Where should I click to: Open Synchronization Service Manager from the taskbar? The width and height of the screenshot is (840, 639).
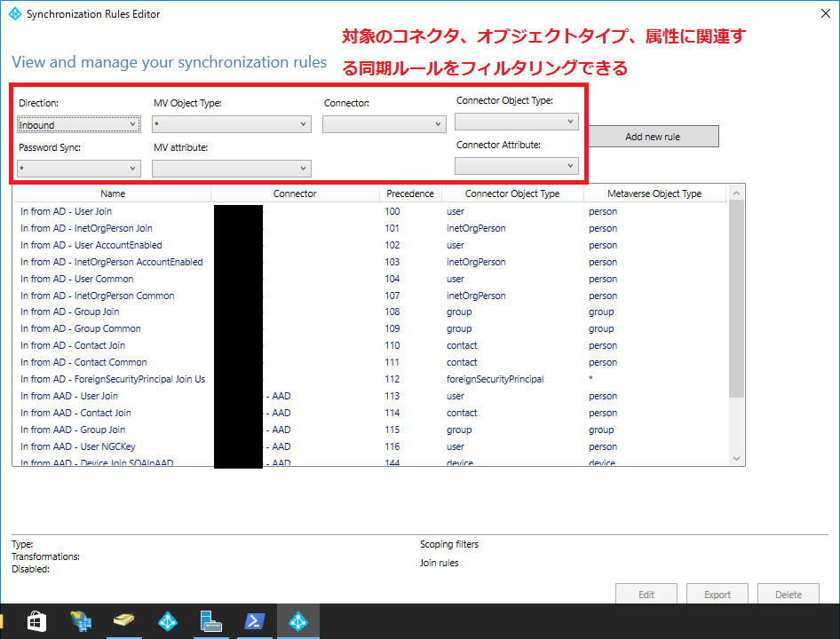pyautogui.click(x=210, y=621)
